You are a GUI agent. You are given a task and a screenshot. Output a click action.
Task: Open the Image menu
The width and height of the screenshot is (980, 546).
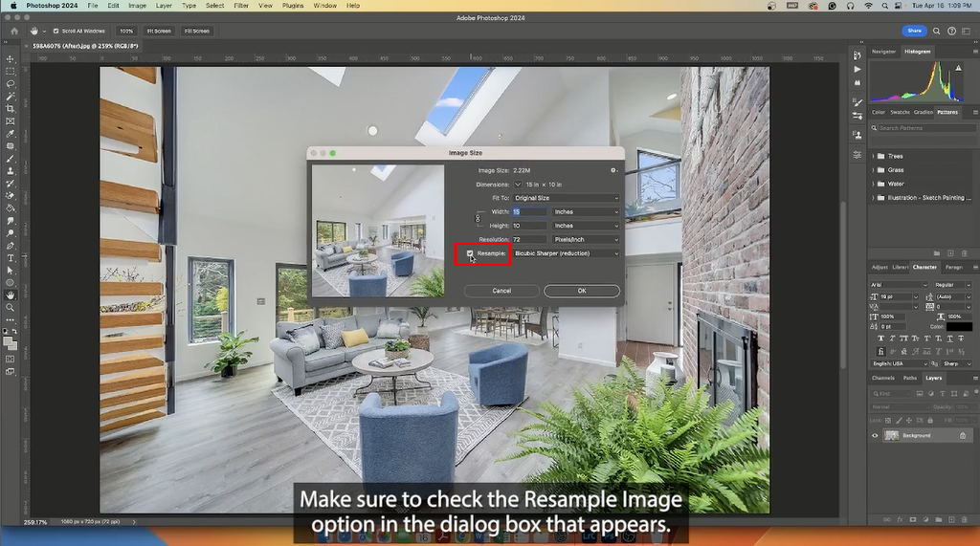(x=137, y=6)
